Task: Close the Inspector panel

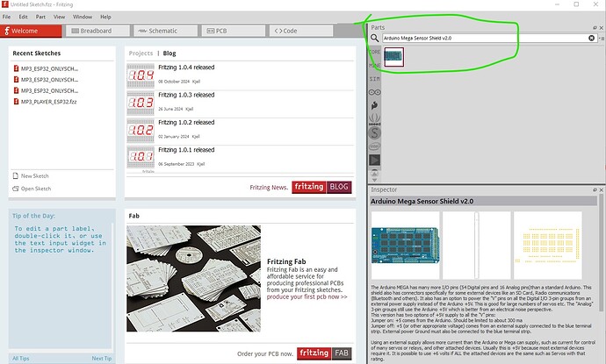Action: point(601,190)
